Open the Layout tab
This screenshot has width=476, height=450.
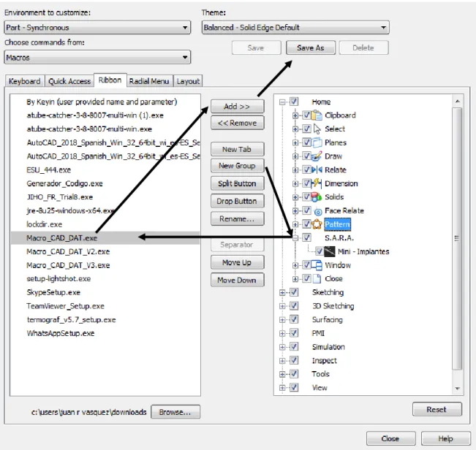[x=188, y=81]
